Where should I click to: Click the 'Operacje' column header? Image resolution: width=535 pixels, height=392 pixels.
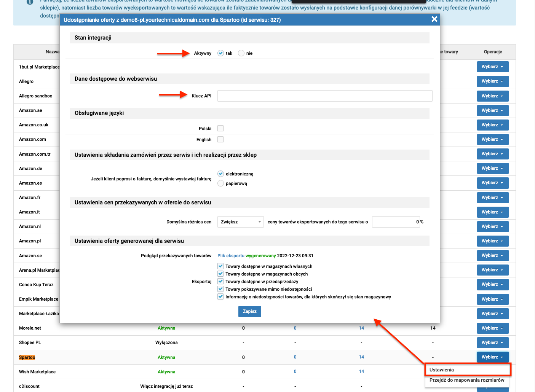tap(493, 52)
